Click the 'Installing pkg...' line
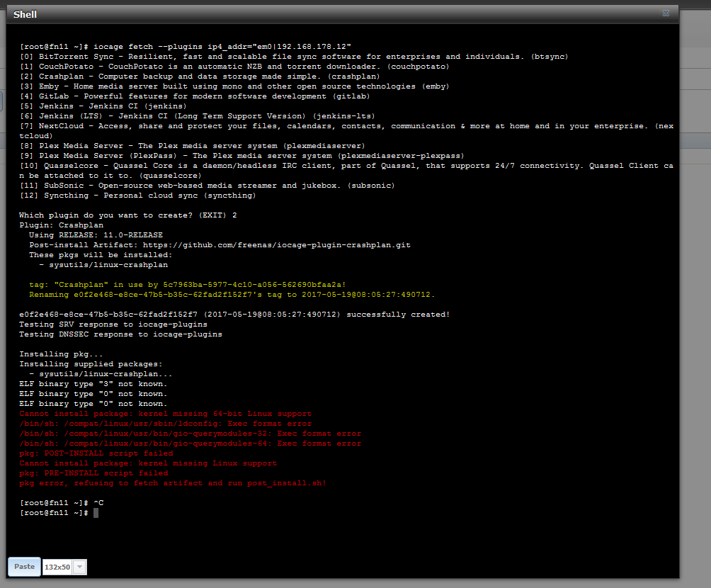This screenshot has height=588, width=711. pyautogui.click(x=61, y=354)
